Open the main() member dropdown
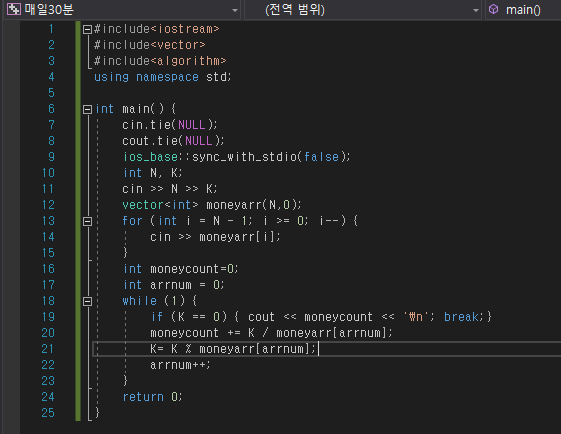This screenshot has width=561, height=434. pos(523,10)
